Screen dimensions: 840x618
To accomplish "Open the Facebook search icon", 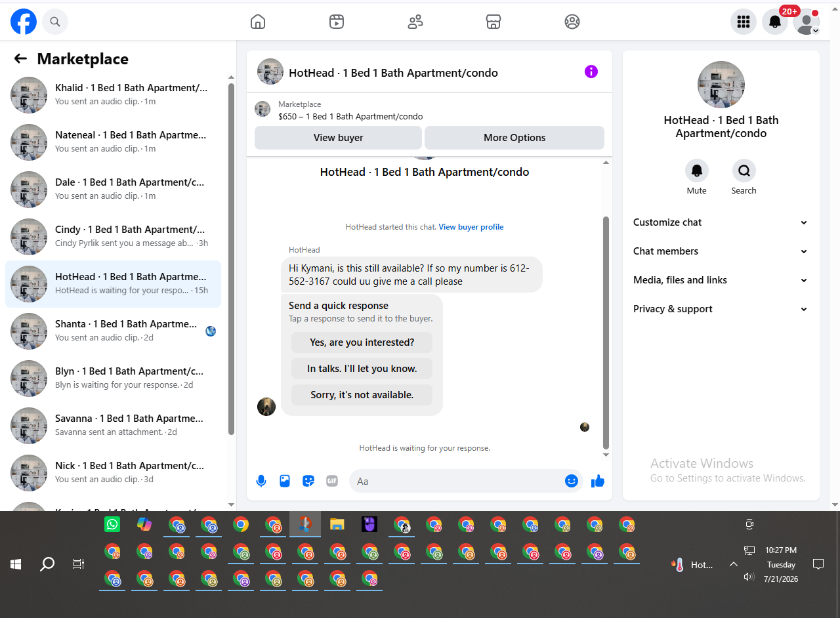I will tap(55, 22).
